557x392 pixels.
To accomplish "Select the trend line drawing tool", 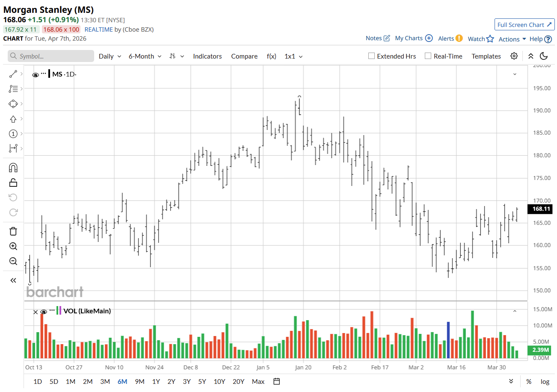I will click(13, 74).
